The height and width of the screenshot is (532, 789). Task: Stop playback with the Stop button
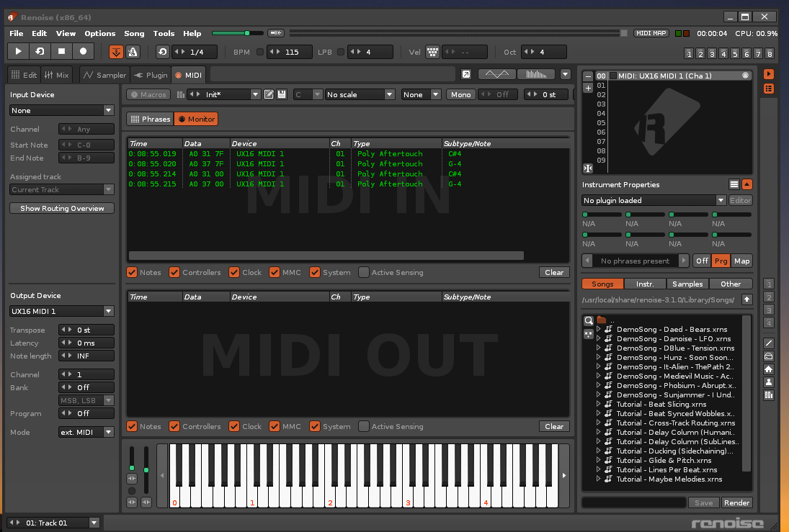point(61,51)
